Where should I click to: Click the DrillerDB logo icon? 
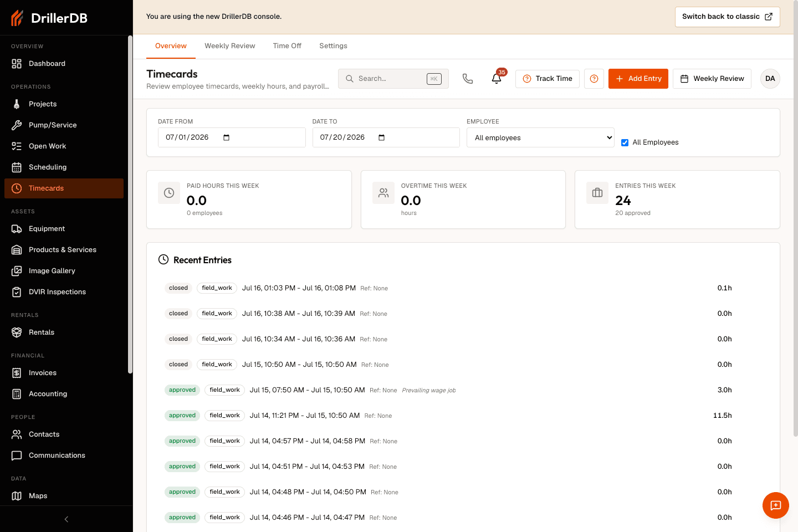(x=17, y=18)
